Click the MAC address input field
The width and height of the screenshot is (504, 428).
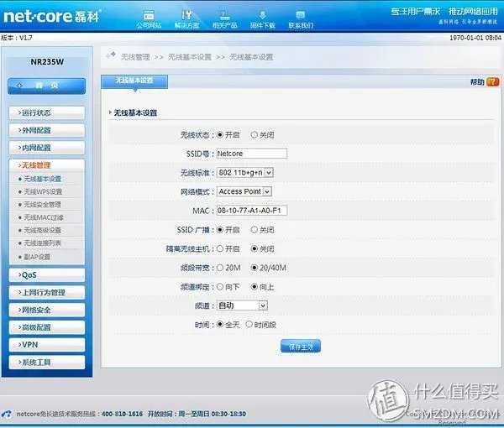(252, 211)
